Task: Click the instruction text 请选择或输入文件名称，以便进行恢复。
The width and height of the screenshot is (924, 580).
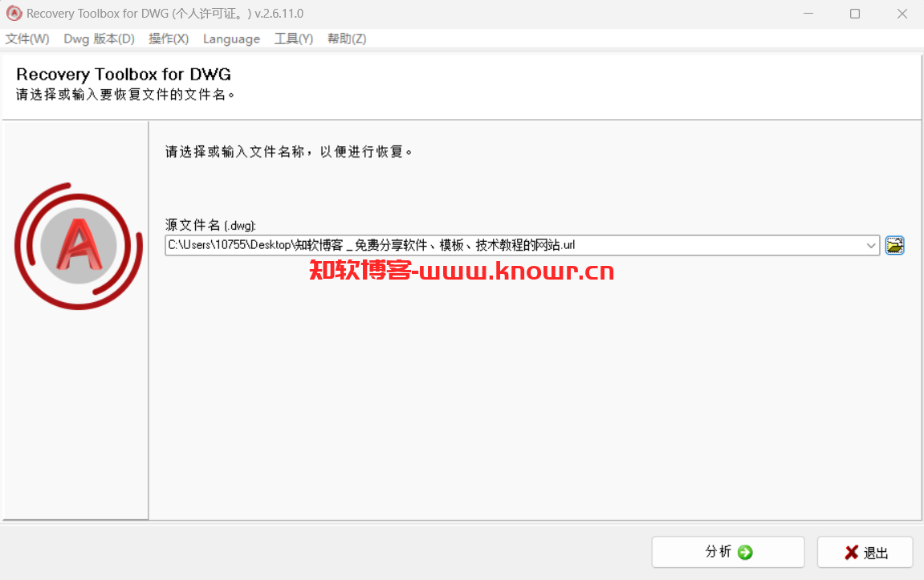Action: [289, 152]
